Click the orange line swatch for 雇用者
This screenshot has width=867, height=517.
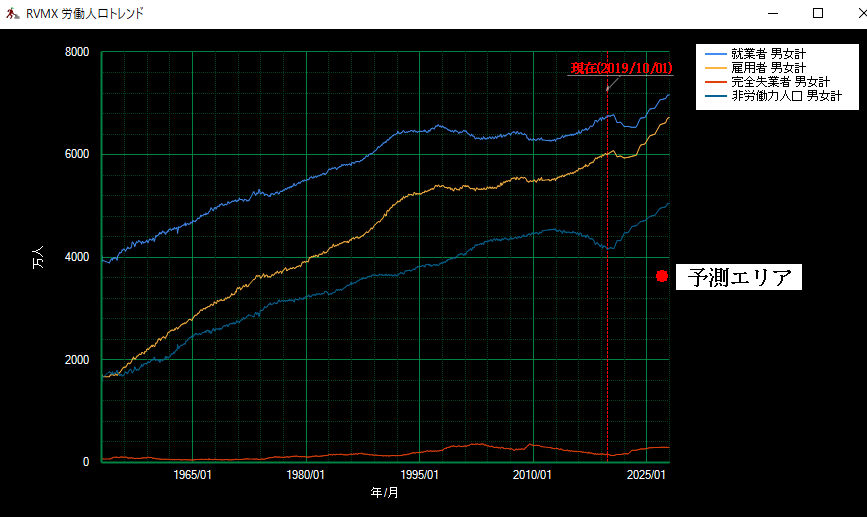(716, 68)
